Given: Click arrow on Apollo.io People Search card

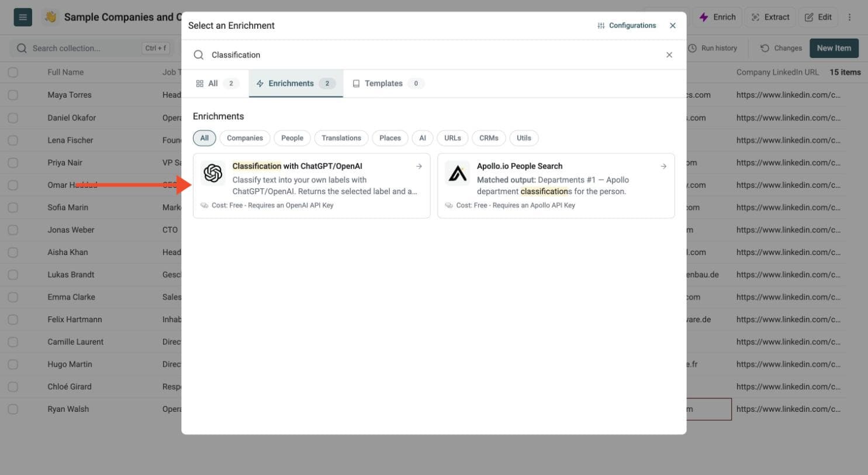Looking at the screenshot, I should click(x=663, y=166).
